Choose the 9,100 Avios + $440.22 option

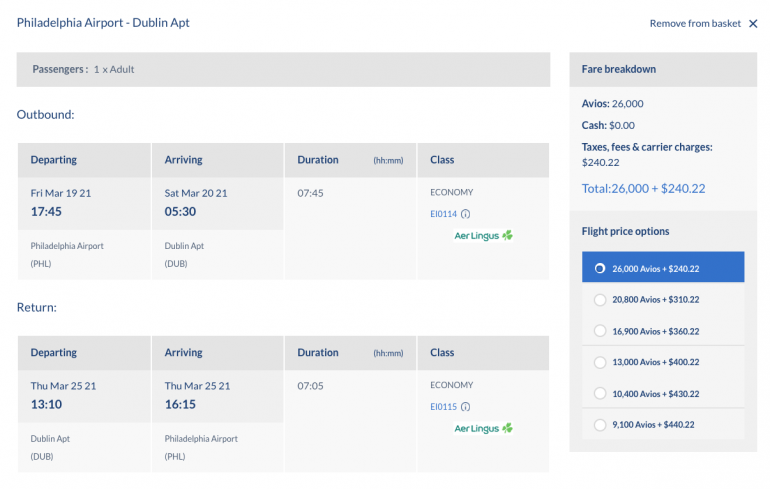click(x=599, y=425)
